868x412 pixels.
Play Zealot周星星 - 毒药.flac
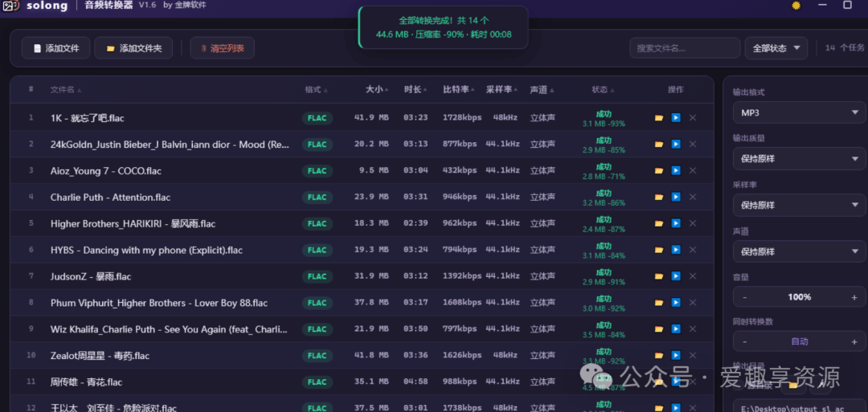coord(675,355)
